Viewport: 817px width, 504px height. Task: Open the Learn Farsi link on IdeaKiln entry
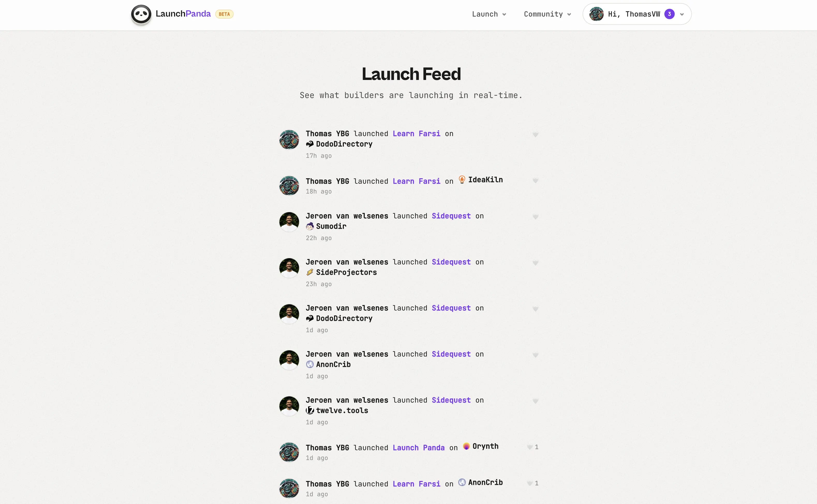[x=416, y=181]
